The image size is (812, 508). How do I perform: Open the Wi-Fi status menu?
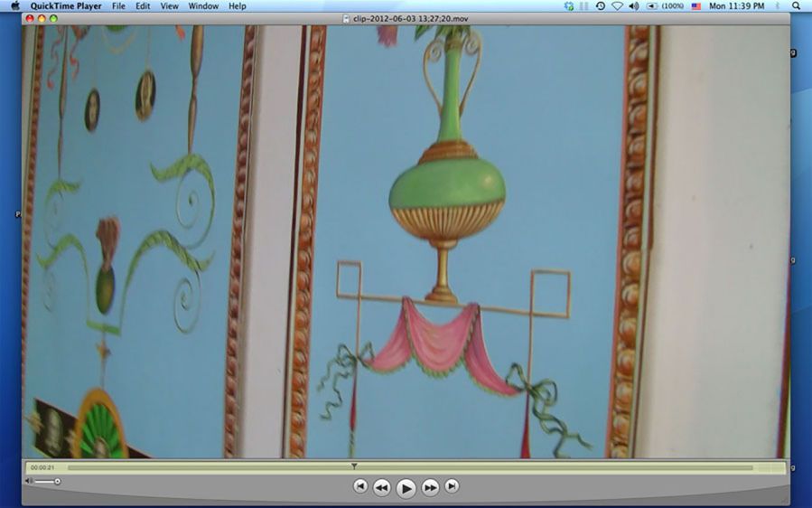click(x=617, y=6)
